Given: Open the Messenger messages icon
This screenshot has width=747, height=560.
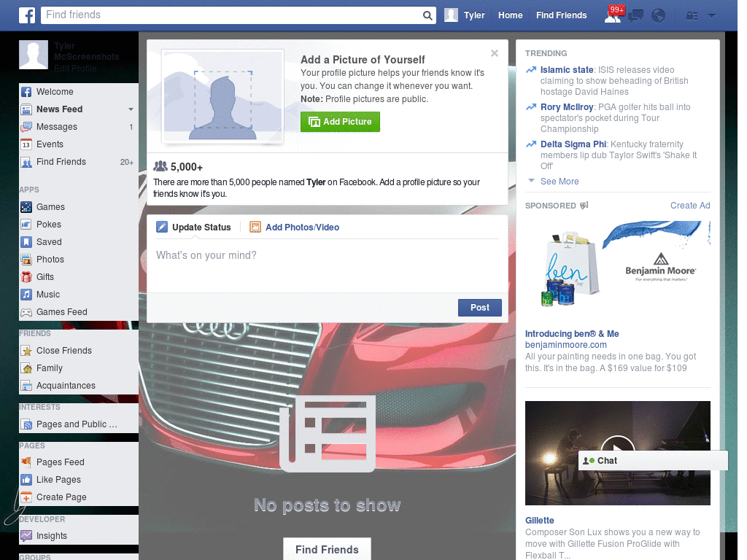Looking at the screenshot, I should (635, 15).
